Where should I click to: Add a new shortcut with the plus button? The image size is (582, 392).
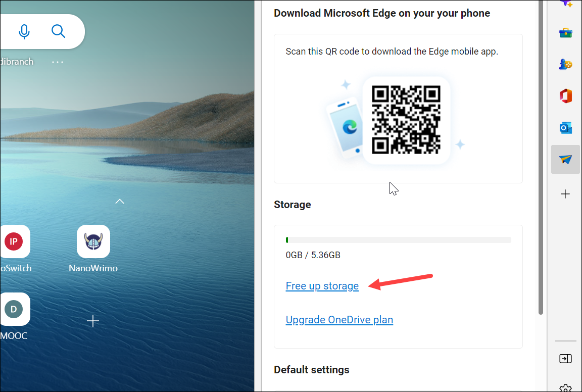coord(93,321)
